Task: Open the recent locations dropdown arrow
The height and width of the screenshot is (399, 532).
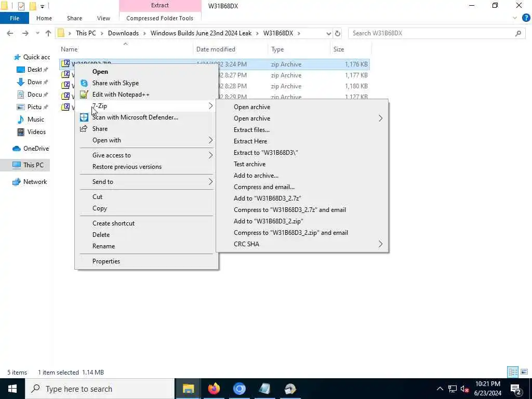Action: point(37,33)
